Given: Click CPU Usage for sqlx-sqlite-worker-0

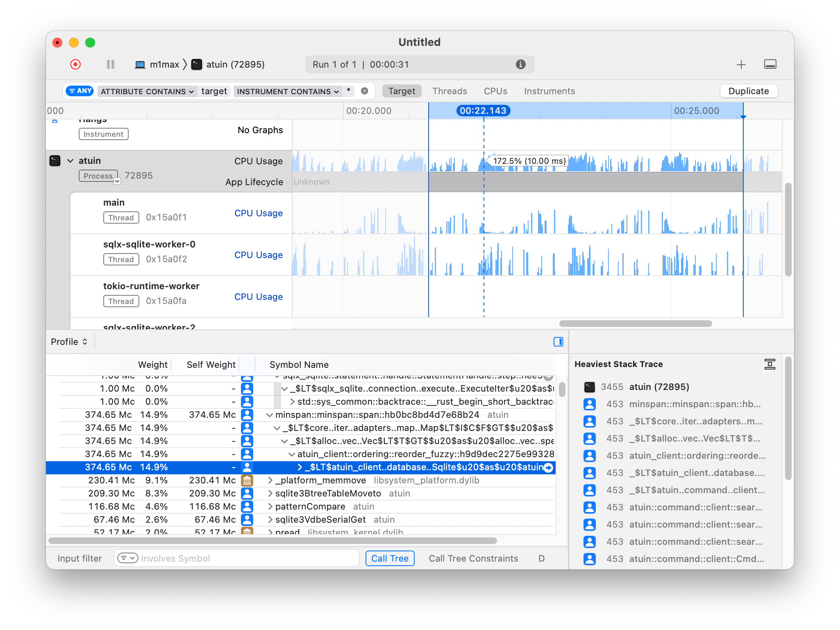Looking at the screenshot, I should point(259,255).
